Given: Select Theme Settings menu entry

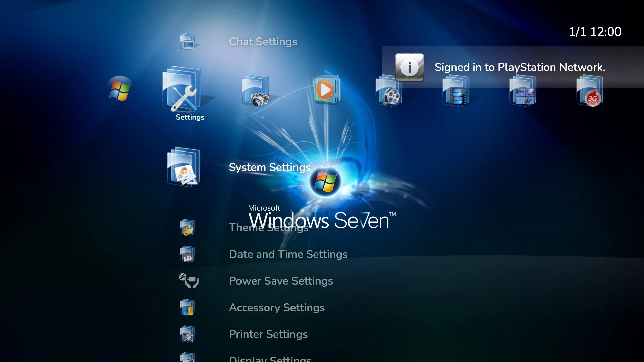Looking at the screenshot, I should point(269,228).
